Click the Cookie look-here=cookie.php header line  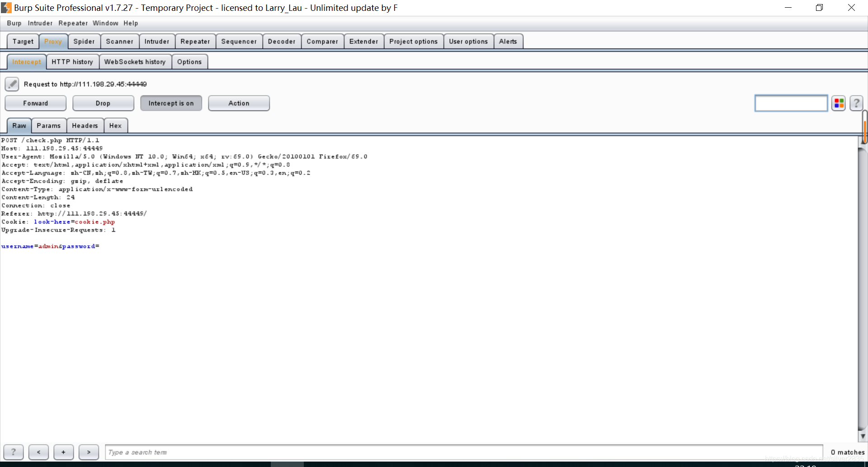click(58, 222)
